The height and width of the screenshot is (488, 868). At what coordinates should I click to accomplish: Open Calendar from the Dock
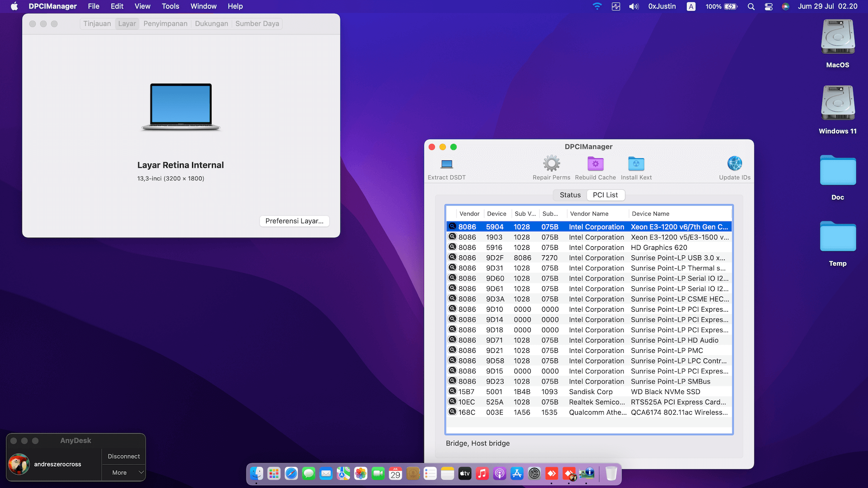(x=396, y=473)
